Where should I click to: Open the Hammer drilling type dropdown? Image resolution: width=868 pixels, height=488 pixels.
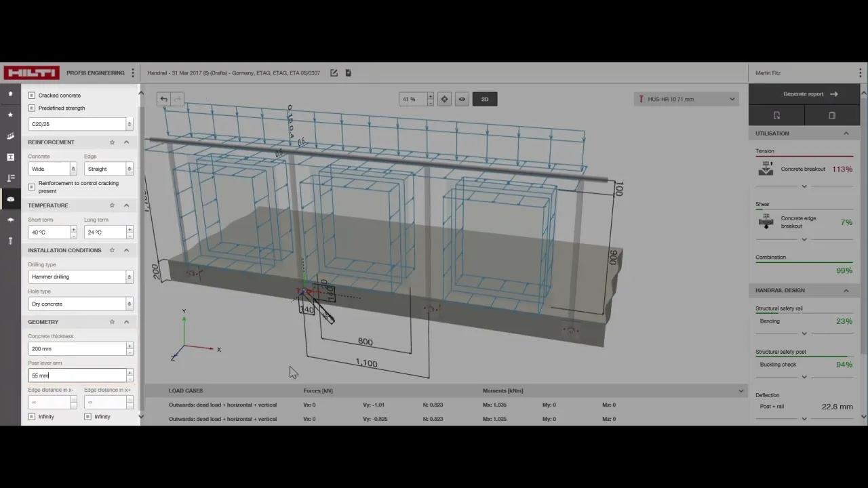[x=80, y=277]
